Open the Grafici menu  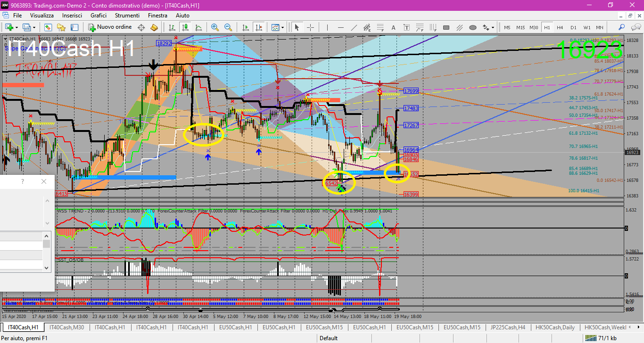[99, 16]
